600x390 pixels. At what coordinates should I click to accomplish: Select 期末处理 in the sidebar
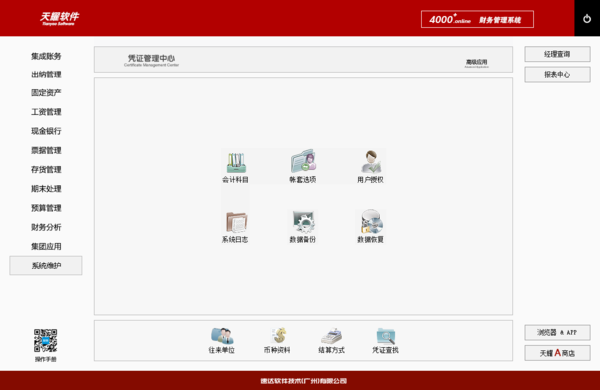[x=46, y=189]
